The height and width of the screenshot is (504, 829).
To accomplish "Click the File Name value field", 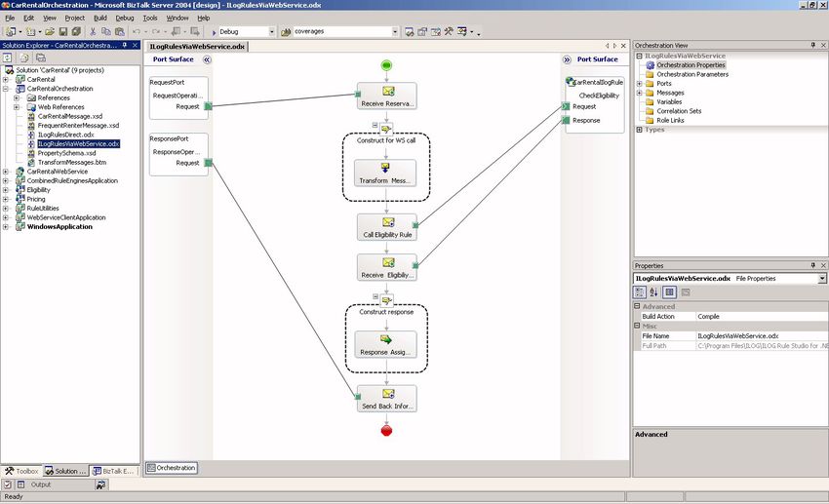I will tap(762, 336).
